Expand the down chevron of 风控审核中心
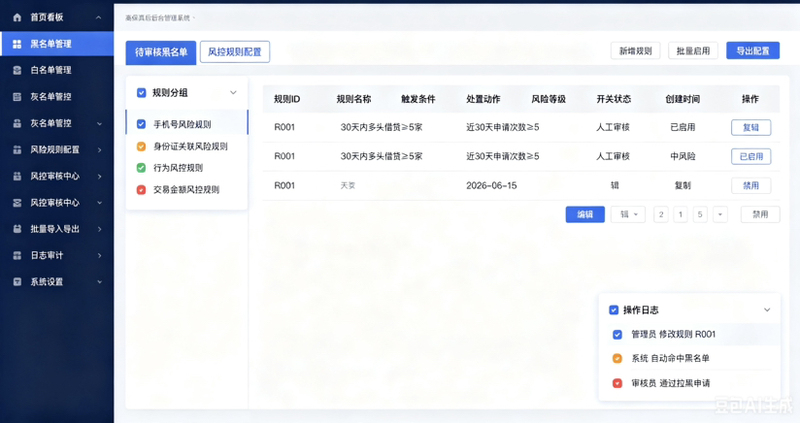Screen dimensions: 800x423 point(99,203)
